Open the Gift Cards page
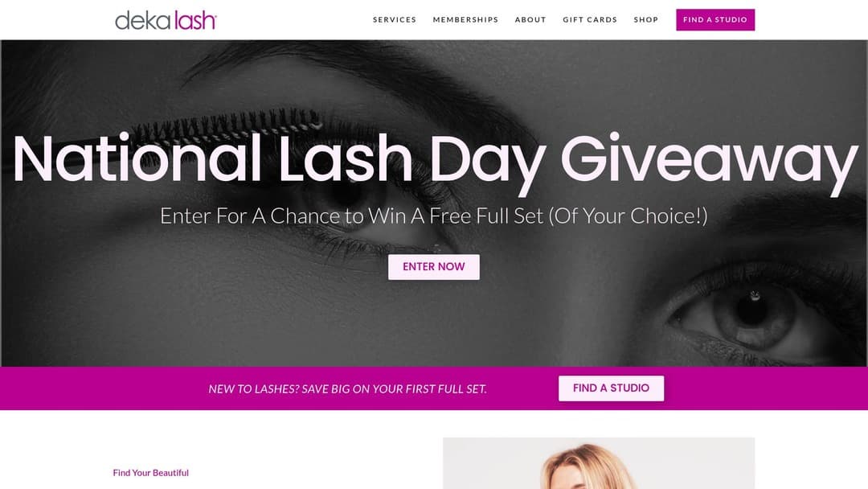The image size is (868, 489). tap(590, 19)
